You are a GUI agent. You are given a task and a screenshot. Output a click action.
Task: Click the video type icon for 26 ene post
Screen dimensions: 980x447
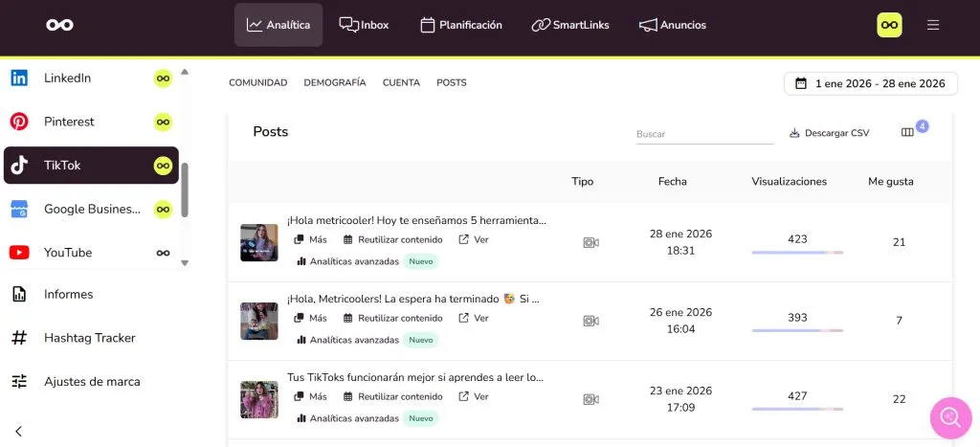click(590, 321)
